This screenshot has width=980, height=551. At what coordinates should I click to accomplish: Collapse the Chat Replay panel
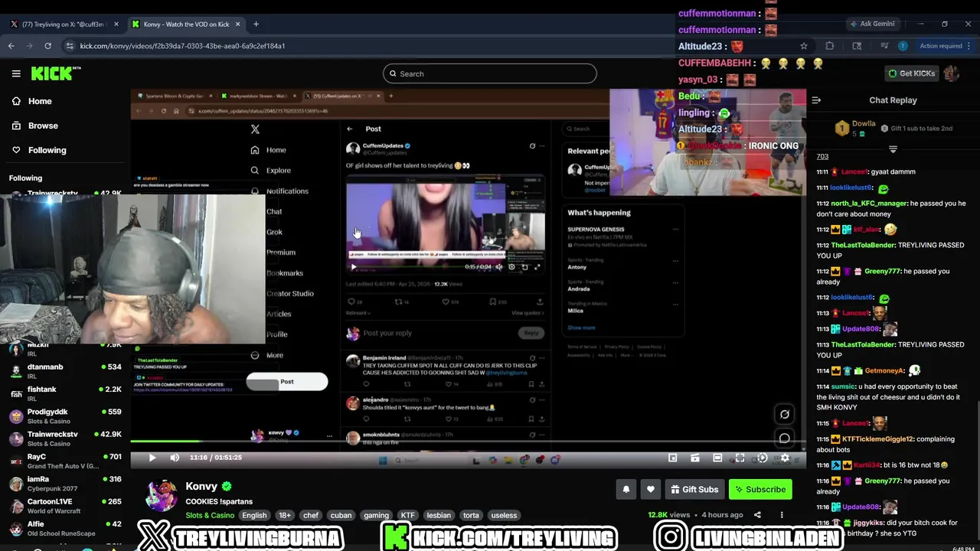(x=816, y=100)
